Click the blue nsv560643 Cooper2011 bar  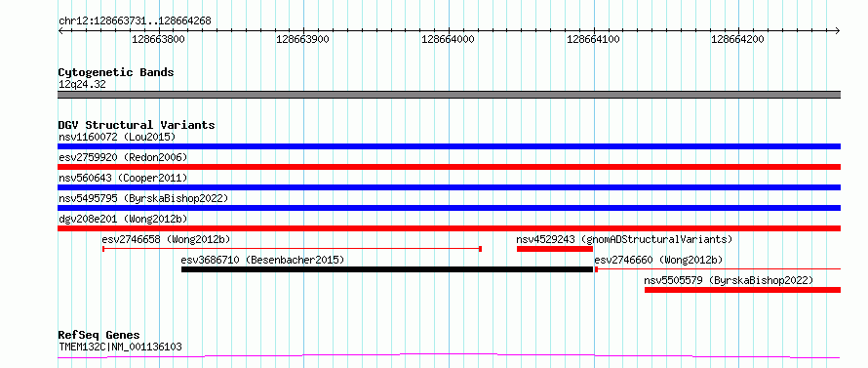[x=449, y=187]
